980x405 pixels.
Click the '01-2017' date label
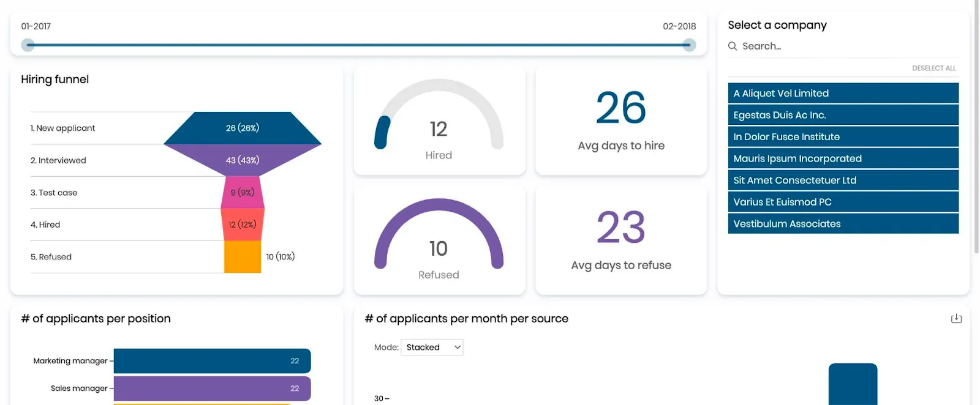[36, 26]
